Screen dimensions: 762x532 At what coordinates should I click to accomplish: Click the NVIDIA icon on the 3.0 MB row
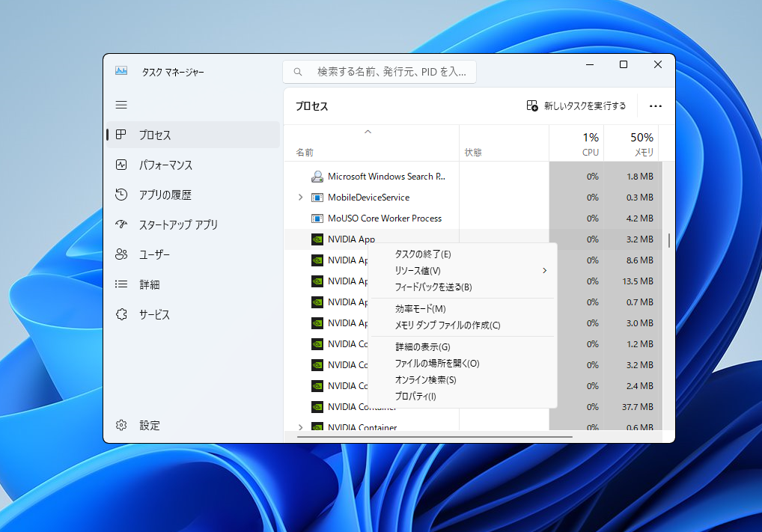coord(317,322)
